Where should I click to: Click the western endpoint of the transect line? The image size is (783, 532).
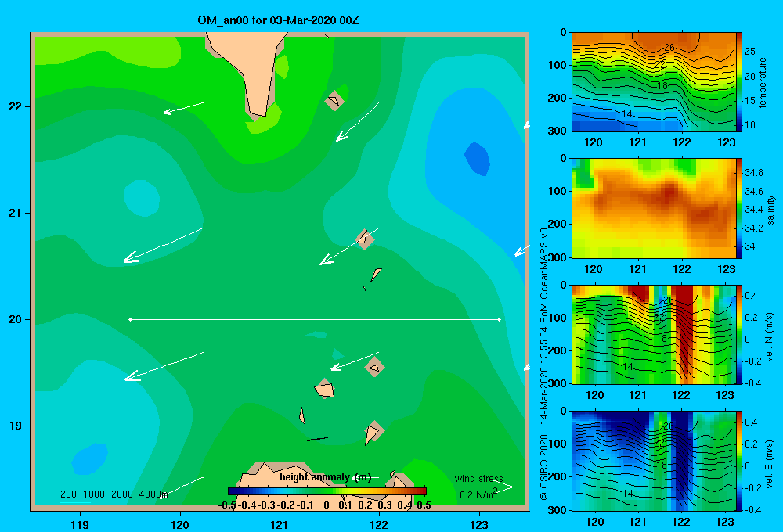point(130,319)
